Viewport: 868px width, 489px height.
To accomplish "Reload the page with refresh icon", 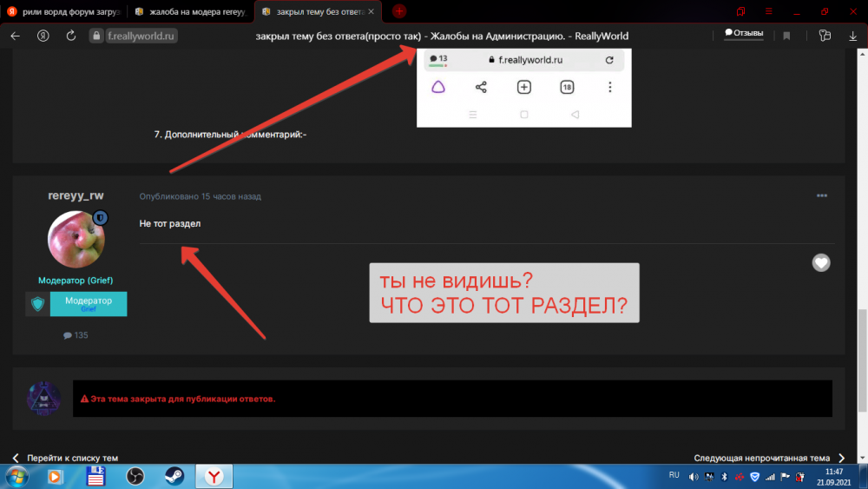I will coord(71,36).
